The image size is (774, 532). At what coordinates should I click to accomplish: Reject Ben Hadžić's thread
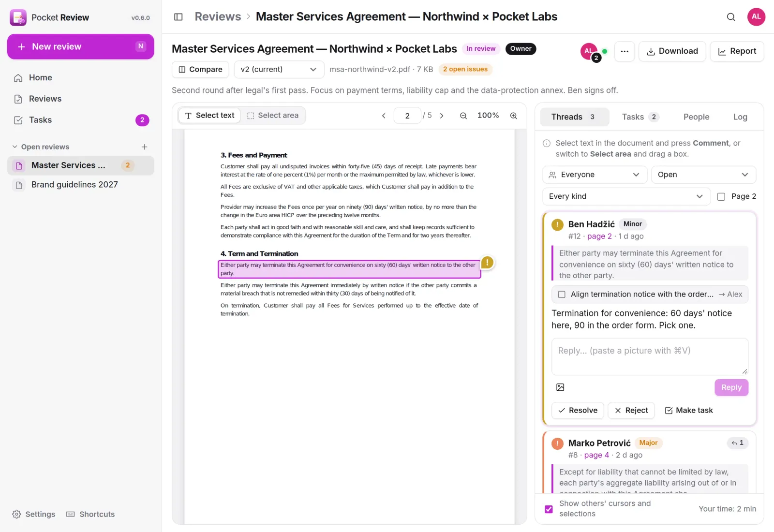pyautogui.click(x=631, y=411)
